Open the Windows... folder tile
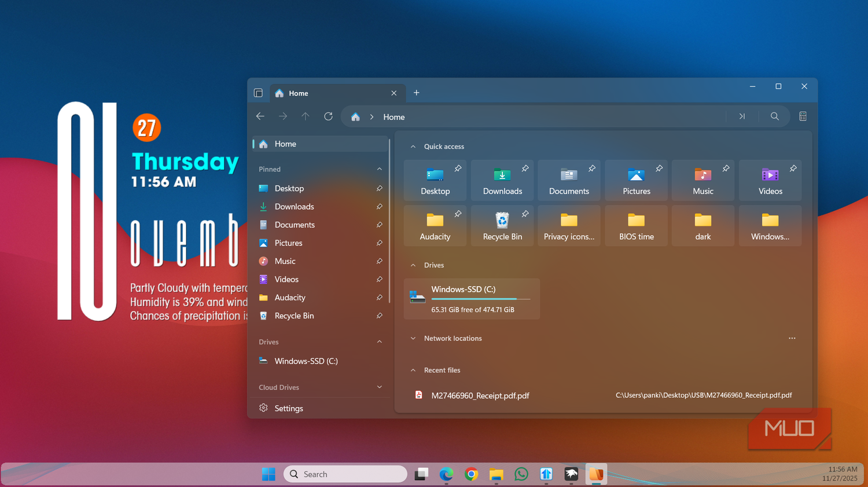The height and width of the screenshot is (487, 868). 770,226
